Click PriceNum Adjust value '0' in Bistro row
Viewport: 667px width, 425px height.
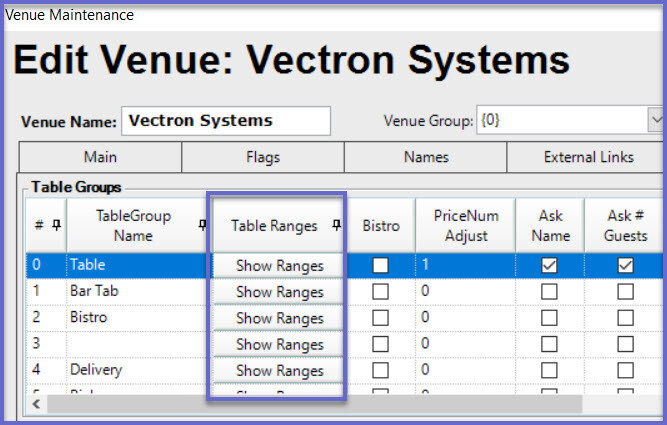(466, 318)
